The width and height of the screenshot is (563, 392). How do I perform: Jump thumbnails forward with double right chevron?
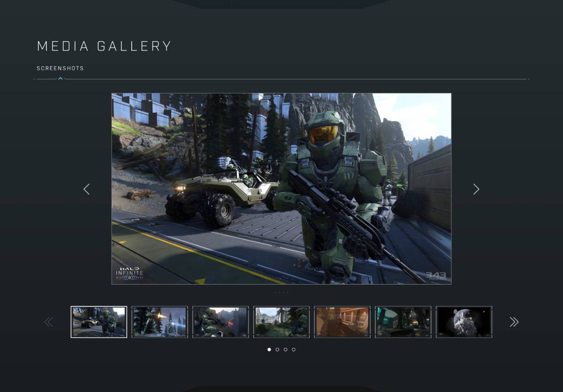pyautogui.click(x=514, y=322)
